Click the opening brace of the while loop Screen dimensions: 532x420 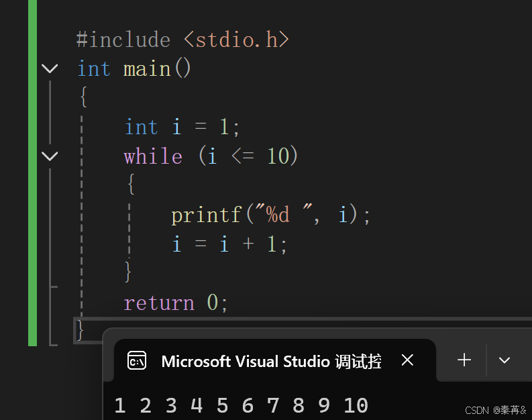click(131, 185)
